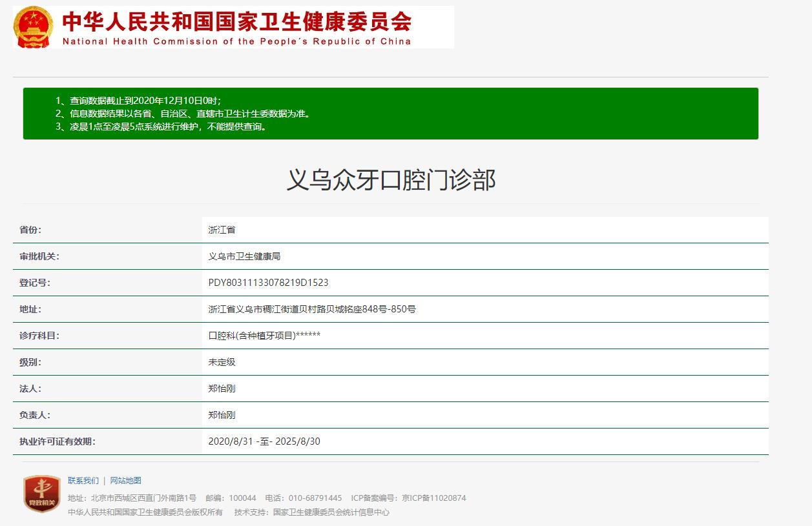The height and width of the screenshot is (526, 812).
Task: Click the red Chinese header title text
Action: click(x=237, y=21)
